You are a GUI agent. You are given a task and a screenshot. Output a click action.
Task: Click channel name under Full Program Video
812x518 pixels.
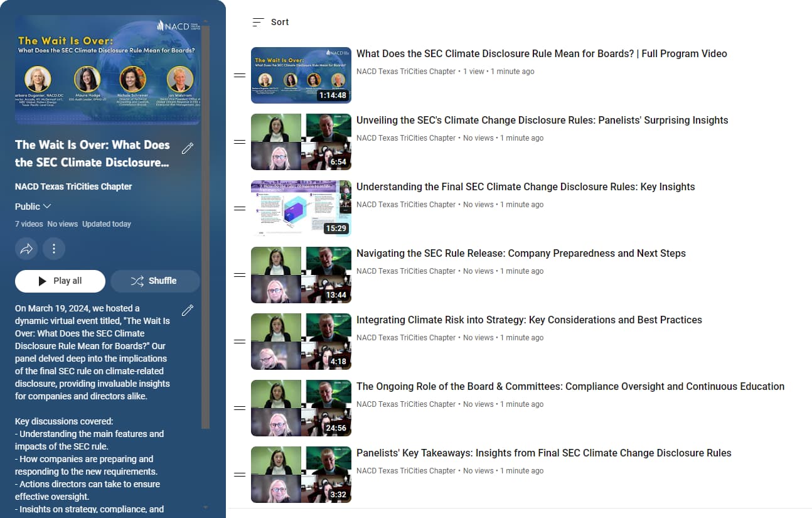click(406, 72)
